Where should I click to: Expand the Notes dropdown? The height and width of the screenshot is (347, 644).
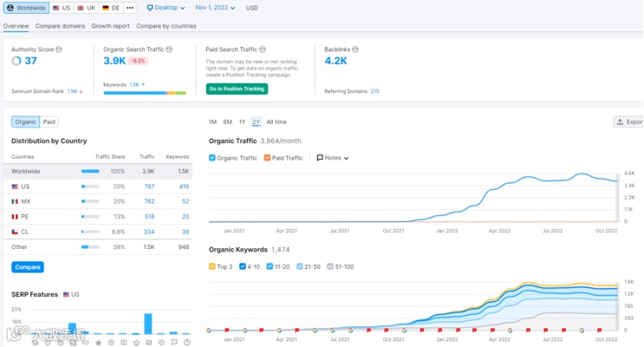pos(333,158)
